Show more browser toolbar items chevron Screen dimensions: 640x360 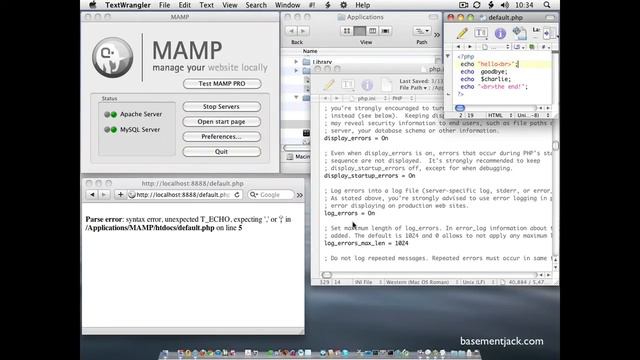(300, 195)
